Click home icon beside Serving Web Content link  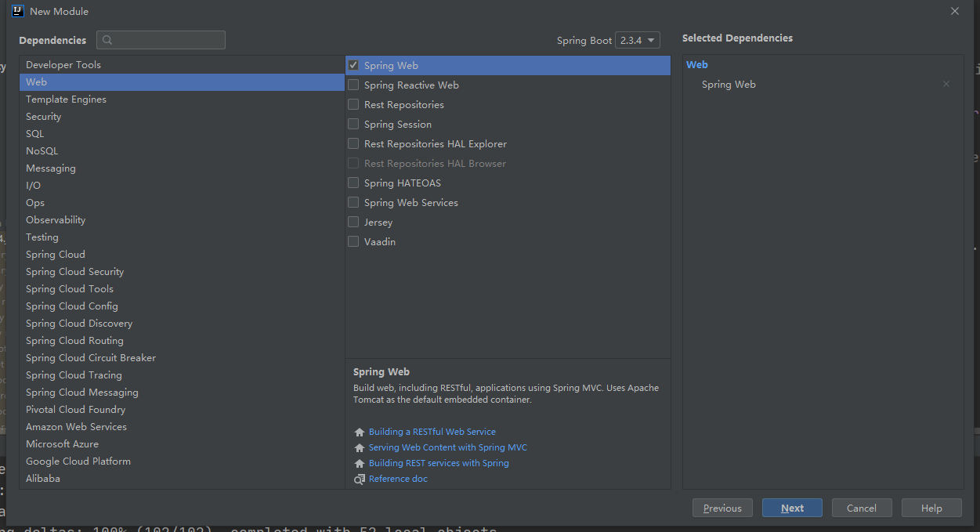360,448
